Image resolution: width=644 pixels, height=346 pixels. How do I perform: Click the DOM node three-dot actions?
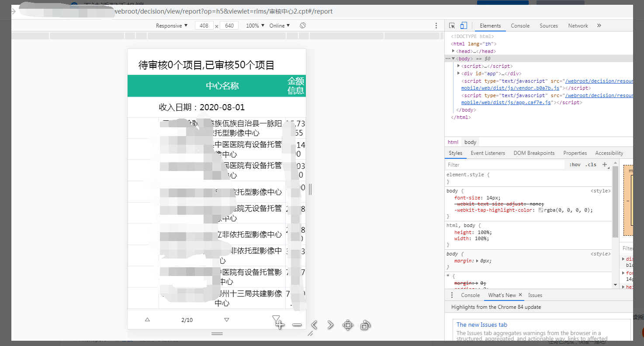point(448,59)
